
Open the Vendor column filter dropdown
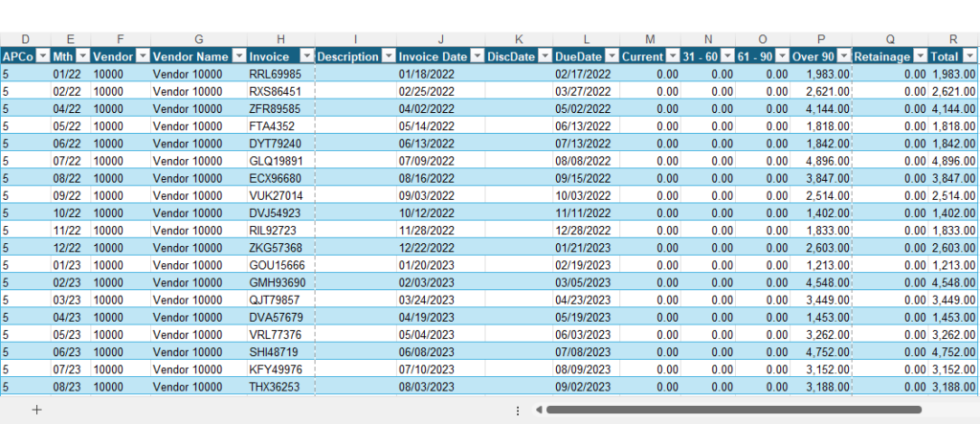(144, 56)
